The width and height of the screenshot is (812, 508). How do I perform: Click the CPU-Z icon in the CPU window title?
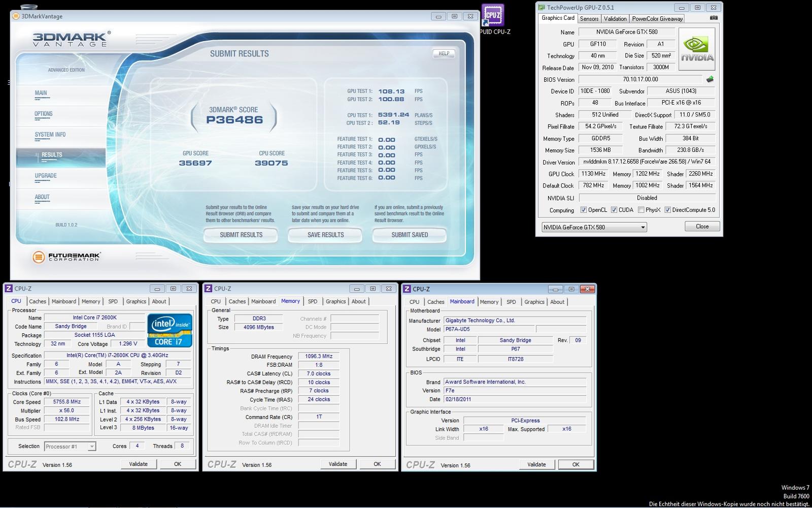[x=9, y=289]
